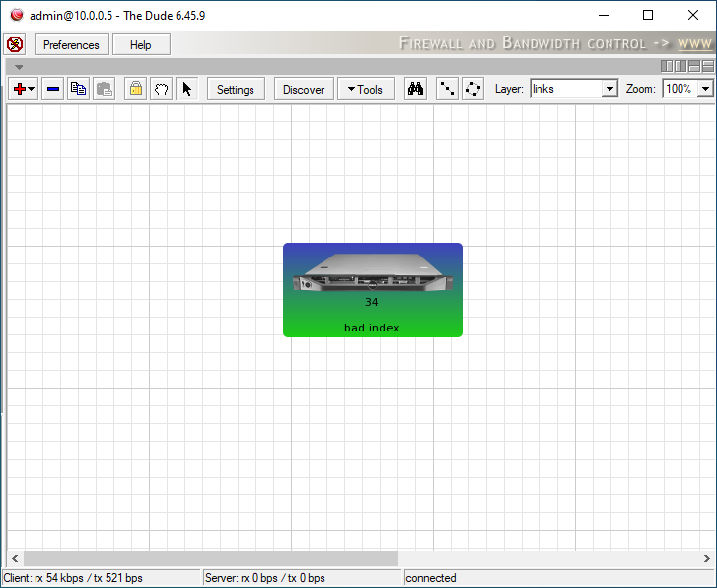Open Preferences
The image size is (717, 588).
71,44
